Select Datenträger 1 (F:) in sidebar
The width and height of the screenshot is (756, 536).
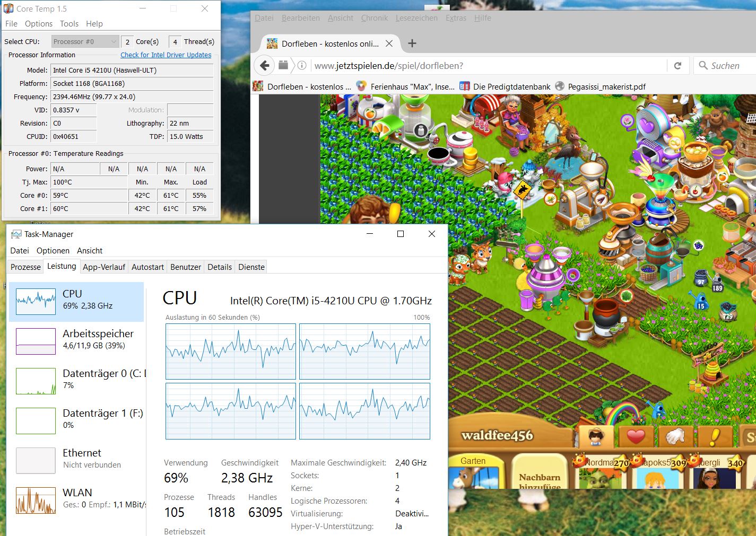pyautogui.click(x=76, y=420)
